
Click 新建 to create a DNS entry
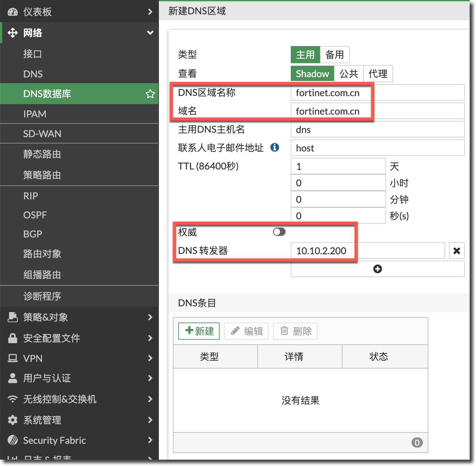[199, 331]
